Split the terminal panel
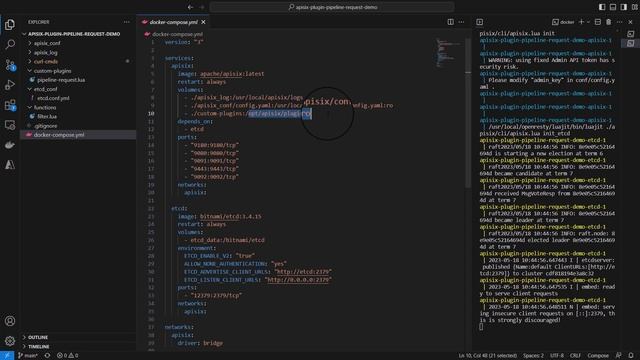Image resolution: width=640 pixels, height=360 pixels. point(598,22)
